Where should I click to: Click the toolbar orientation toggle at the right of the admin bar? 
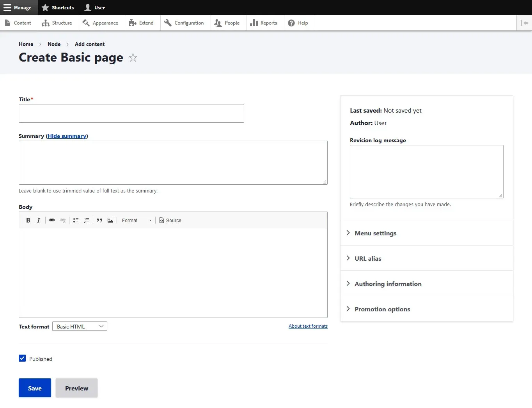click(x=524, y=23)
